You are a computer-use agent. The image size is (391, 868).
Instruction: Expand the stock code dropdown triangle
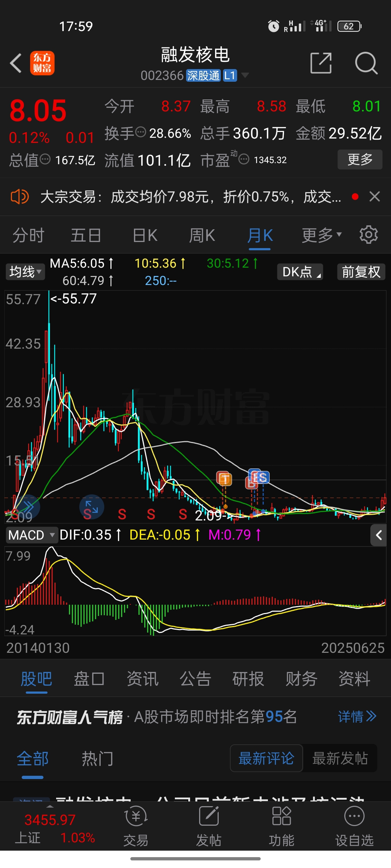point(245,76)
